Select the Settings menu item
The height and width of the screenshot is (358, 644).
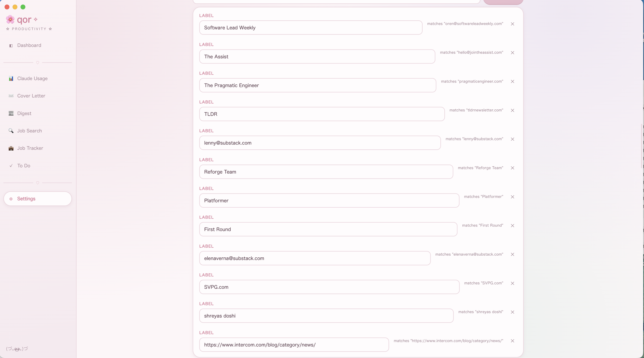click(x=38, y=199)
